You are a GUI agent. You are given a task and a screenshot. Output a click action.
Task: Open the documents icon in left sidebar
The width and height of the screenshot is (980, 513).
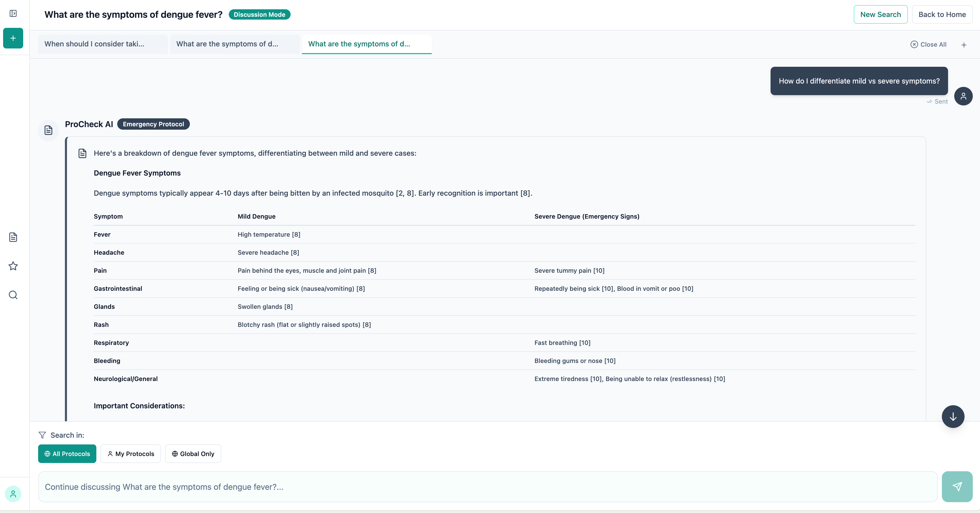[13, 237]
